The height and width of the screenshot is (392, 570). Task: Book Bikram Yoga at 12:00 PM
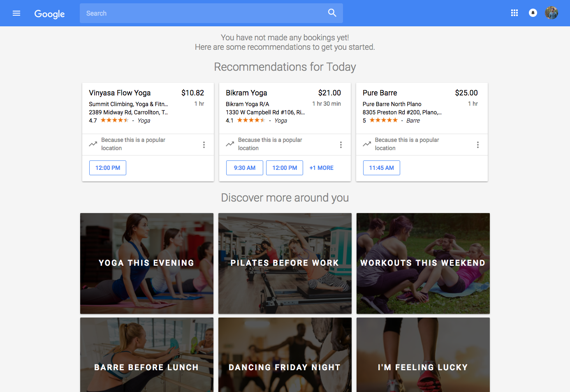click(x=285, y=168)
